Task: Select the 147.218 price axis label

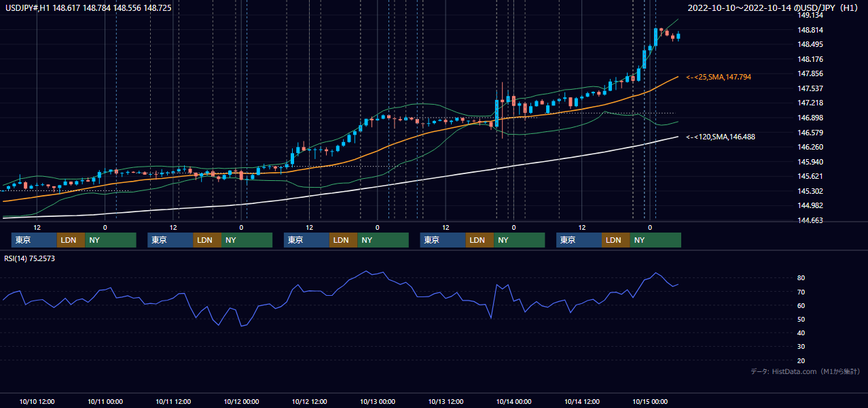Action: pyautogui.click(x=810, y=103)
